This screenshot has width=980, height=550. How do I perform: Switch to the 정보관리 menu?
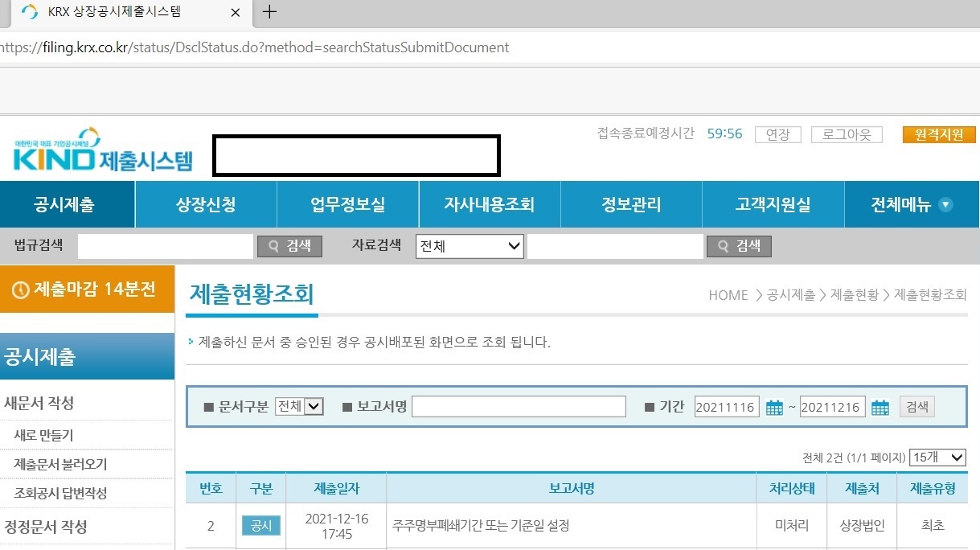[x=631, y=204]
